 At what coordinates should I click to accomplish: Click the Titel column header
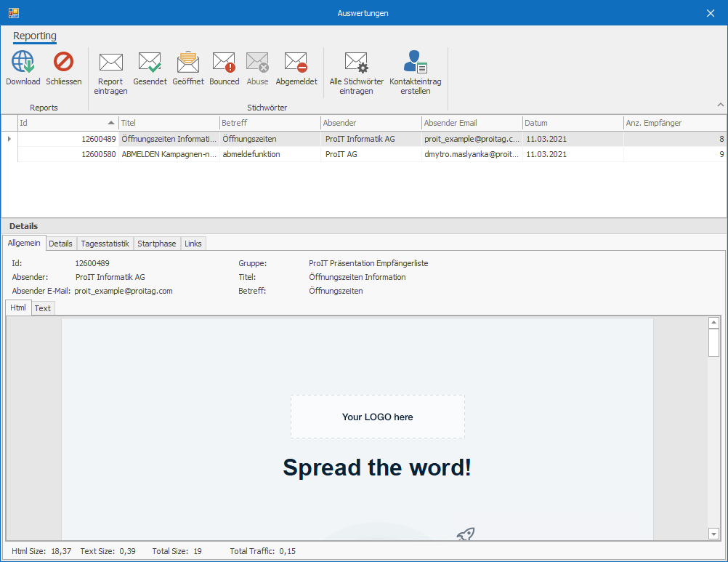coord(169,123)
